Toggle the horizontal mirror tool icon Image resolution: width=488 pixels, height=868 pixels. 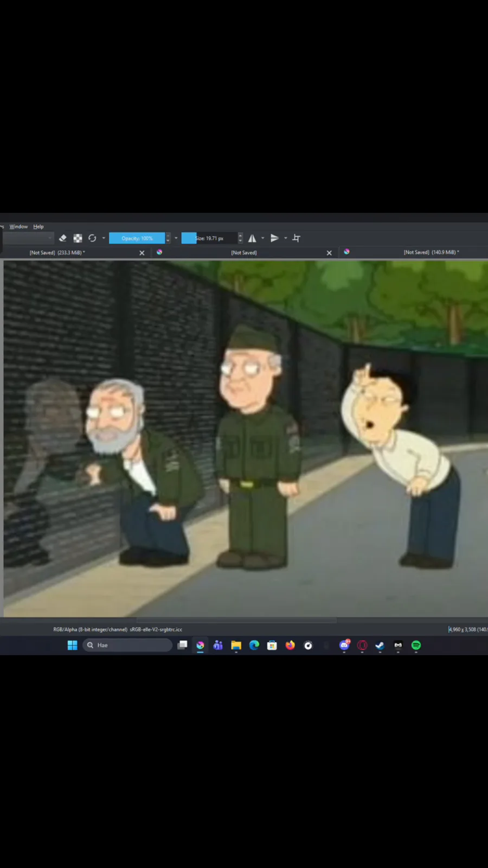pos(252,238)
